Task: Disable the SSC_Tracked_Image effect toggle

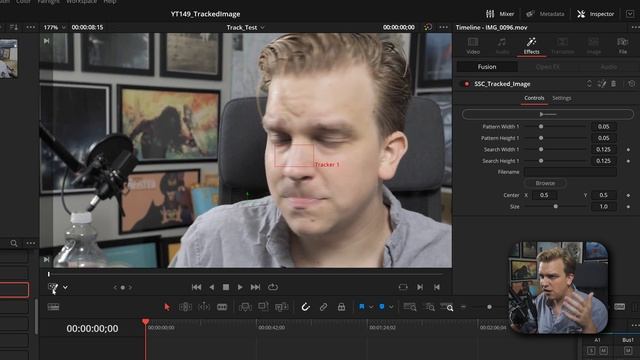Action: (466, 84)
